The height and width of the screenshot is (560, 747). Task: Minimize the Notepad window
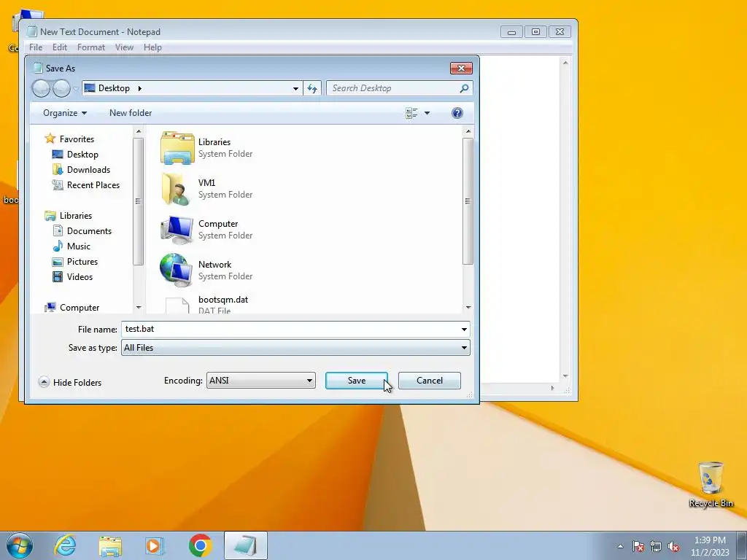511,32
